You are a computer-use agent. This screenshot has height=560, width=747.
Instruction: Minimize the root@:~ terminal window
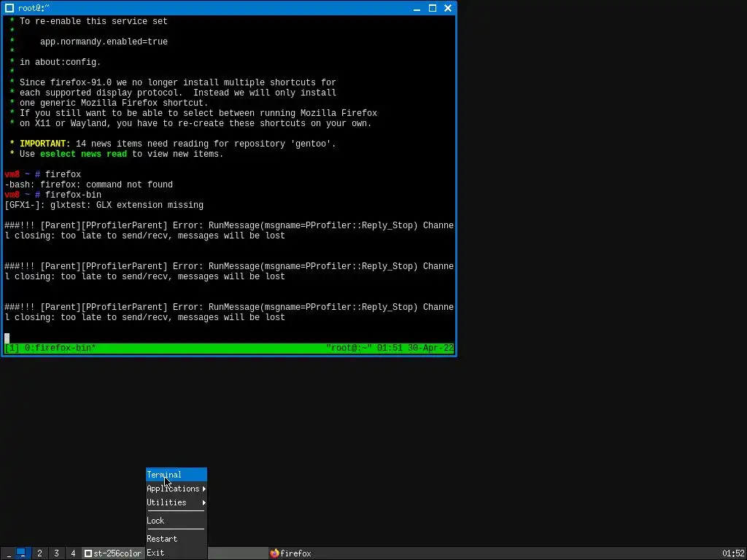(417, 8)
